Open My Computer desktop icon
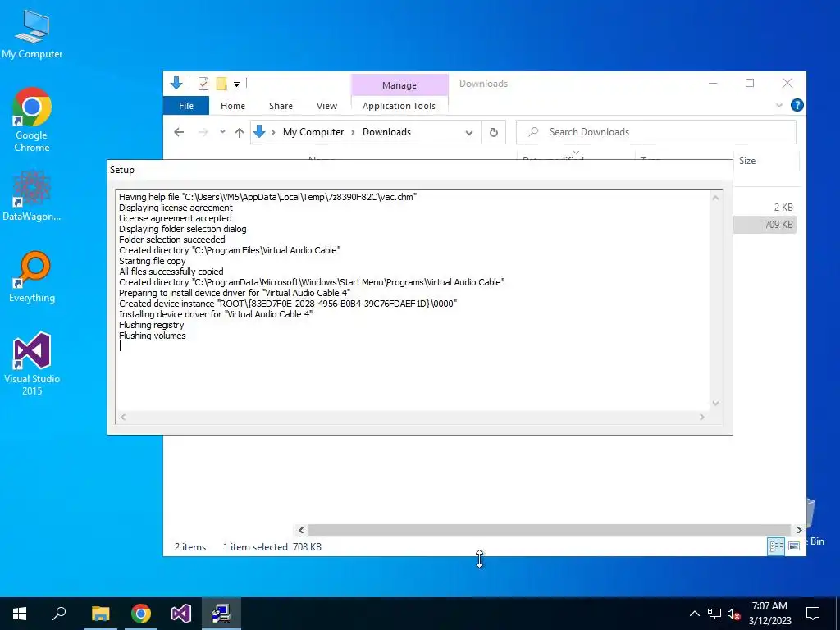Screen dimensions: 840x630 [x=32, y=34]
